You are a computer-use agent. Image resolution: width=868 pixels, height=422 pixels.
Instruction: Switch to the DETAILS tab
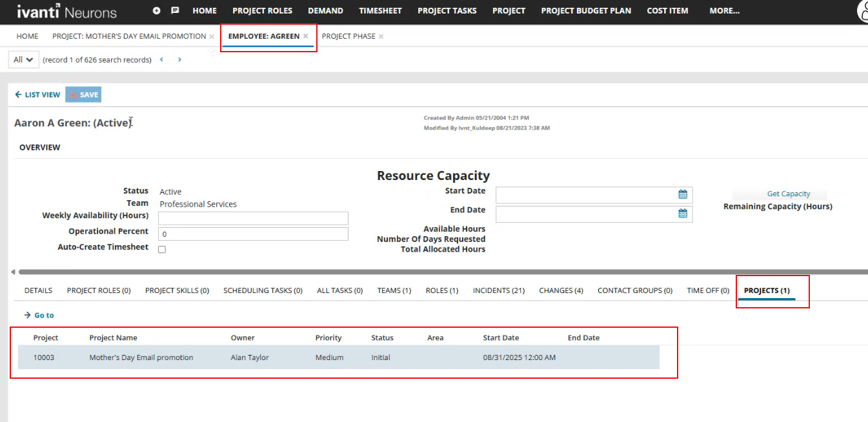(38, 290)
